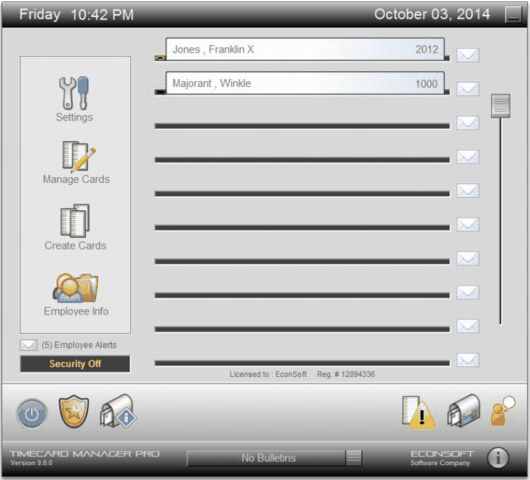Click the card number 1000
Image resolution: width=530 pixels, height=480 pixels.
[x=426, y=84]
